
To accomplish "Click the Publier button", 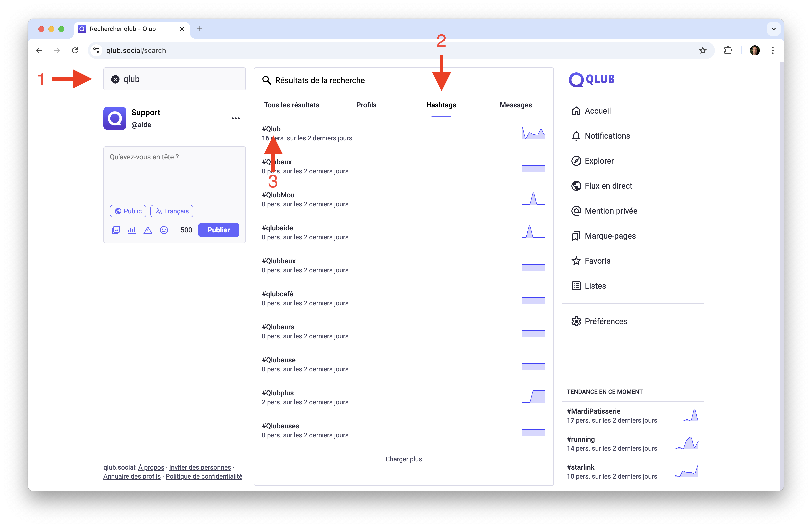I will click(219, 230).
